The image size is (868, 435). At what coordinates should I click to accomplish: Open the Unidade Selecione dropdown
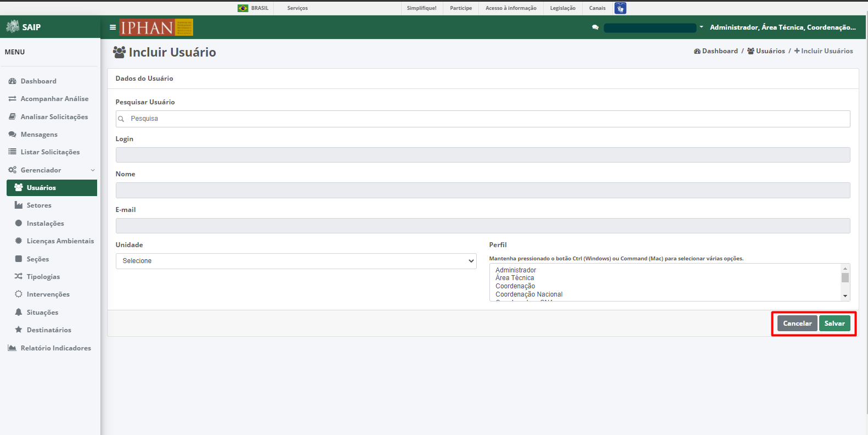296,261
